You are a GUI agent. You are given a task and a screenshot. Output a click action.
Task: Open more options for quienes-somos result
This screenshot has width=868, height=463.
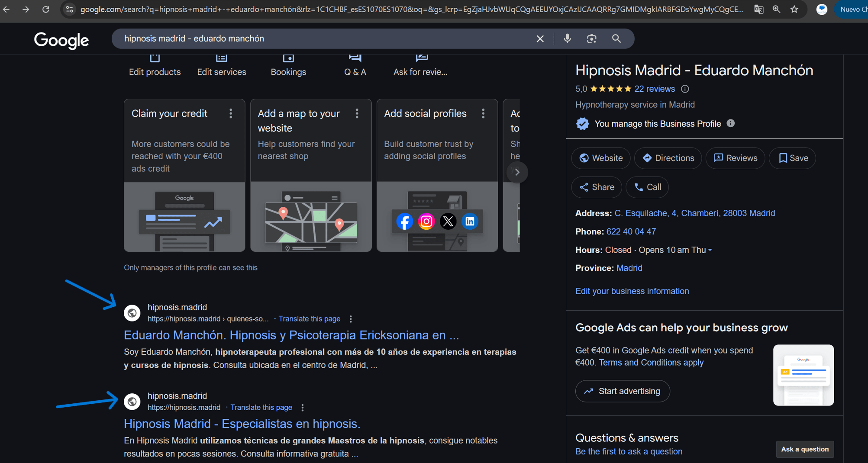[351, 319]
